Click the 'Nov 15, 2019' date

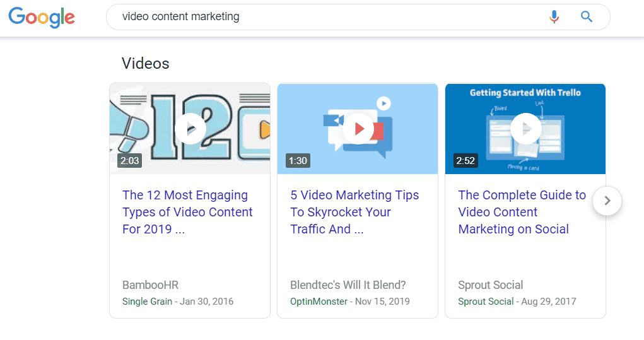click(x=382, y=302)
